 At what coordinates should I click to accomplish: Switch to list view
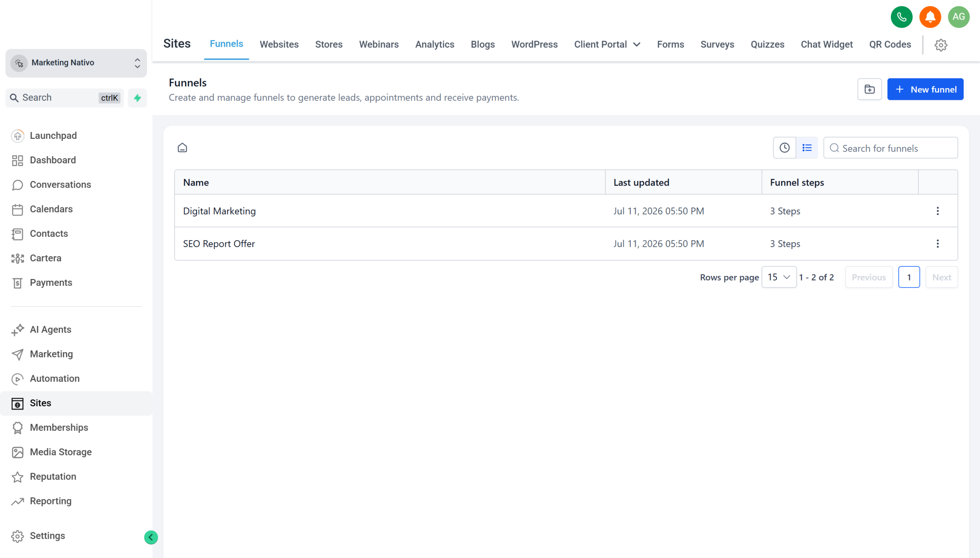coord(806,148)
